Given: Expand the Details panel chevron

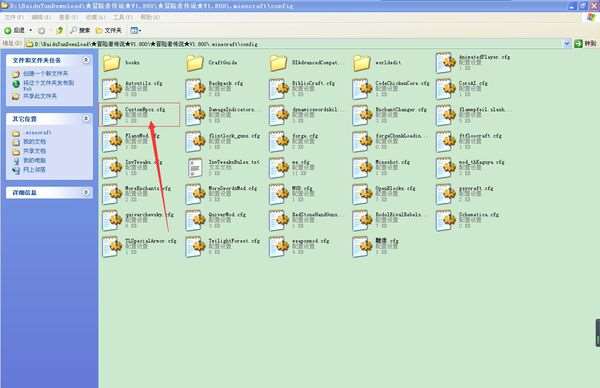Looking at the screenshot, I should 86,192.
